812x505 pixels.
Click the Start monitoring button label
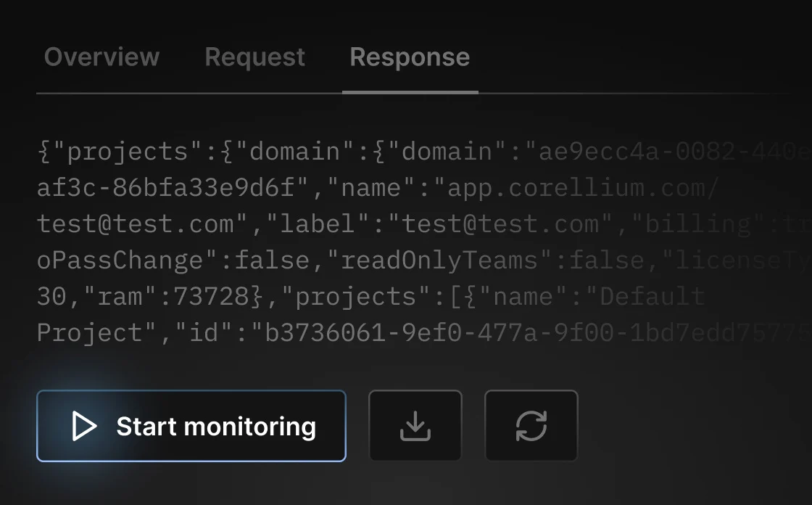(x=216, y=426)
